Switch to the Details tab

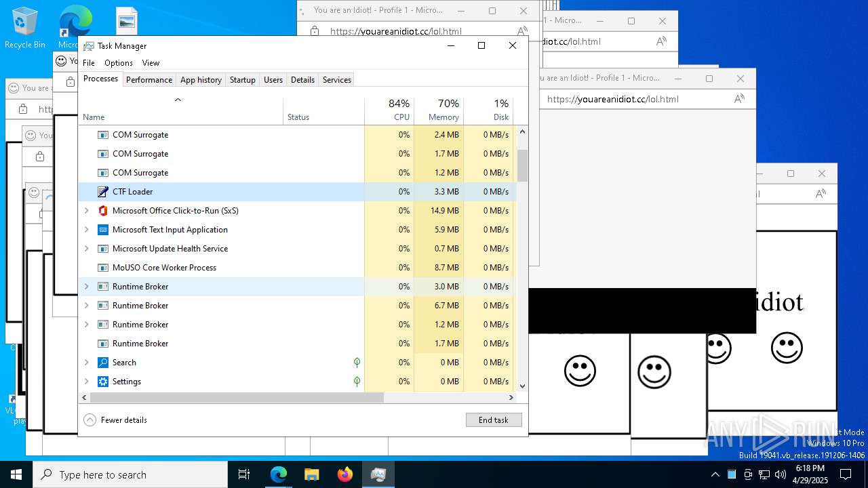[x=302, y=80]
